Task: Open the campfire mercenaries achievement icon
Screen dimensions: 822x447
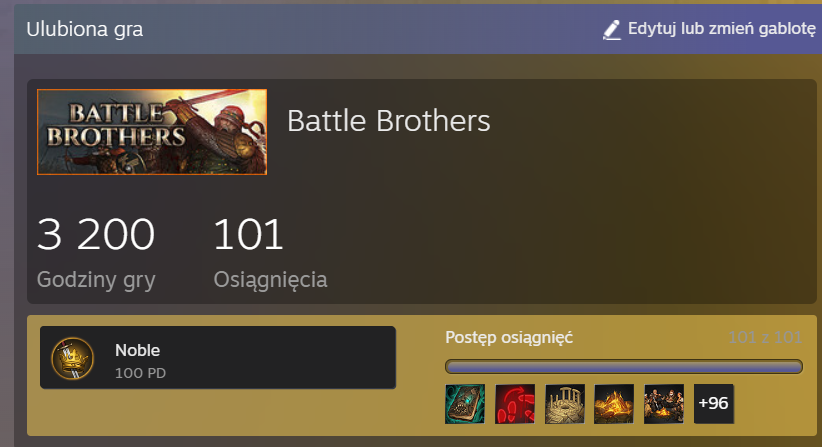Action: [x=664, y=404]
